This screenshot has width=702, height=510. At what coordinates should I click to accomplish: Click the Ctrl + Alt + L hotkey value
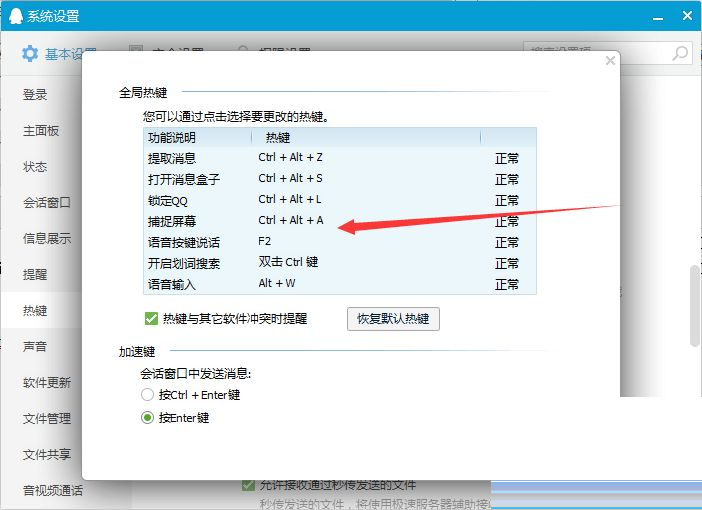(290, 199)
